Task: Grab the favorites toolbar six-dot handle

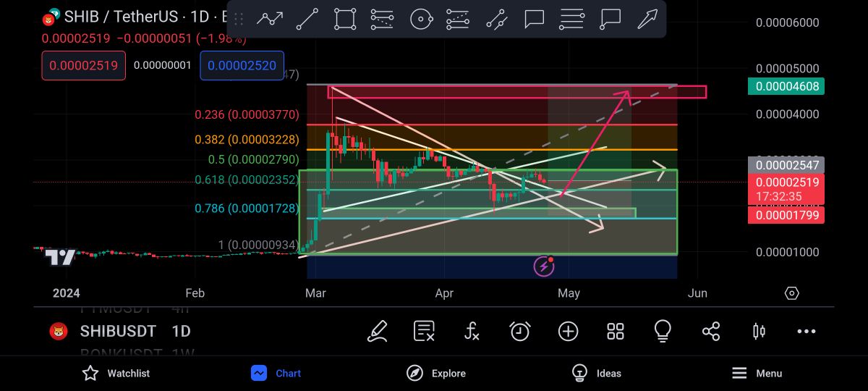Action: coord(239,19)
